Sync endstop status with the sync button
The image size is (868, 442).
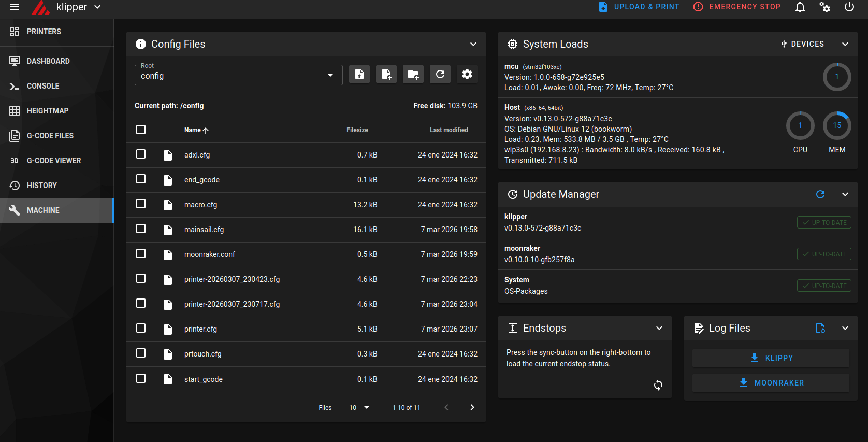click(x=658, y=385)
